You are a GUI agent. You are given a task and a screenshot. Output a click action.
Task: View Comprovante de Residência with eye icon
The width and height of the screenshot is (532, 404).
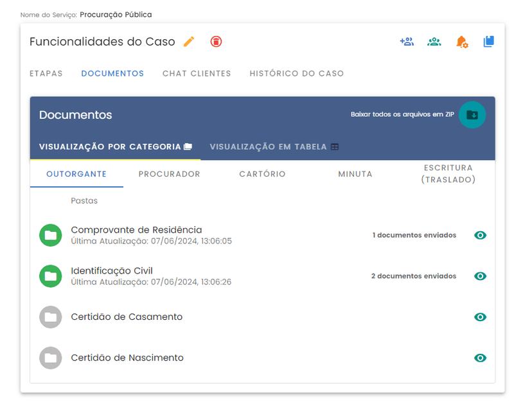pyautogui.click(x=480, y=236)
